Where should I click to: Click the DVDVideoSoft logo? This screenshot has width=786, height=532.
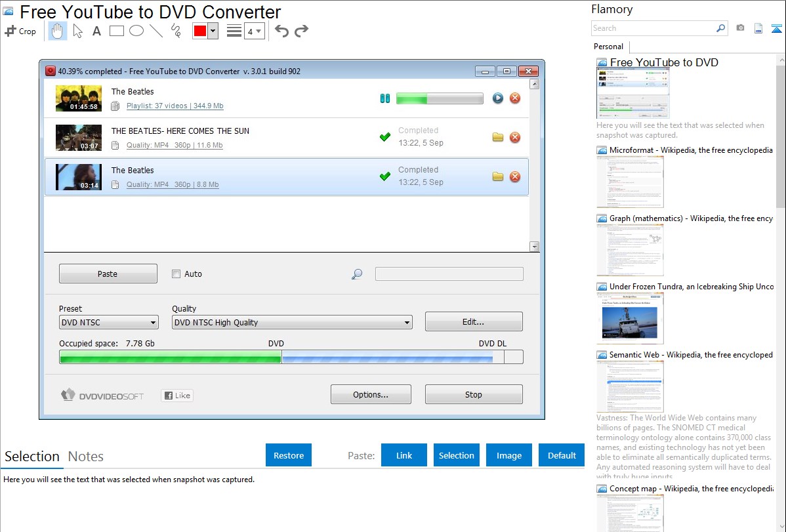click(x=102, y=396)
